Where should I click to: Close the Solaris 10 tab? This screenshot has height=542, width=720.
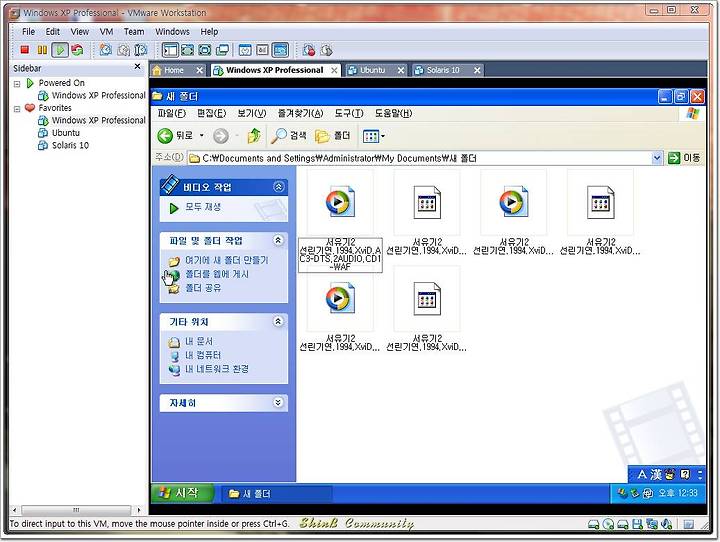[x=477, y=70]
